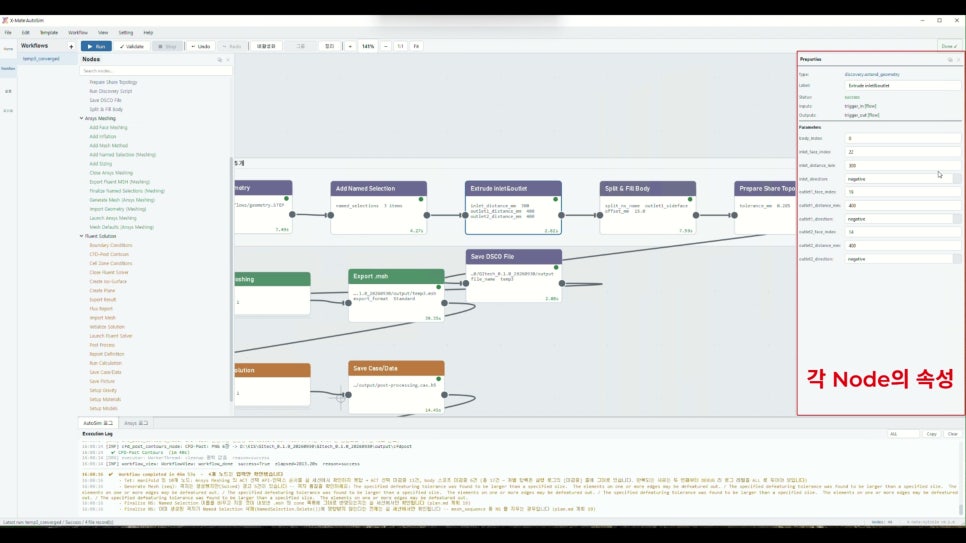
Task: Select Run Discovery Script in node list
Action: tap(111, 91)
